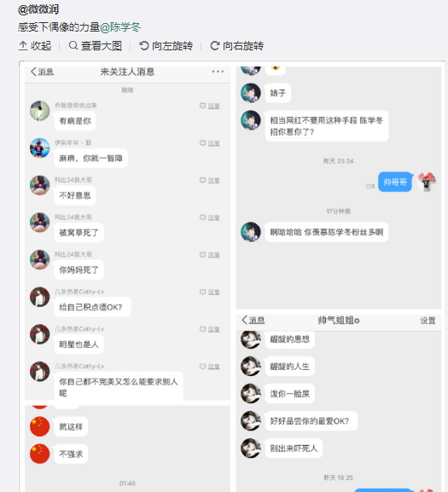Open the three-dot more menu in the header
Viewport: 448px width, 492px height.
pyautogui.click(x=218, y=72)
